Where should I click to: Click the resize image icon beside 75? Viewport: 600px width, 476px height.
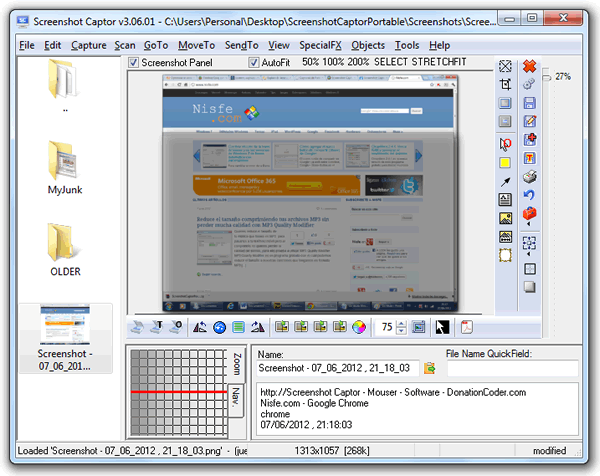tap(419, 327)
